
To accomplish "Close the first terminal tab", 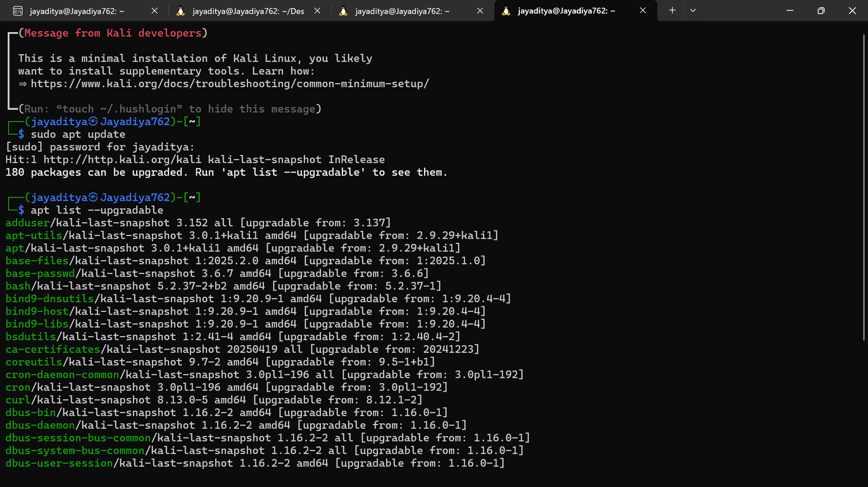I will [x=155, y=11].
